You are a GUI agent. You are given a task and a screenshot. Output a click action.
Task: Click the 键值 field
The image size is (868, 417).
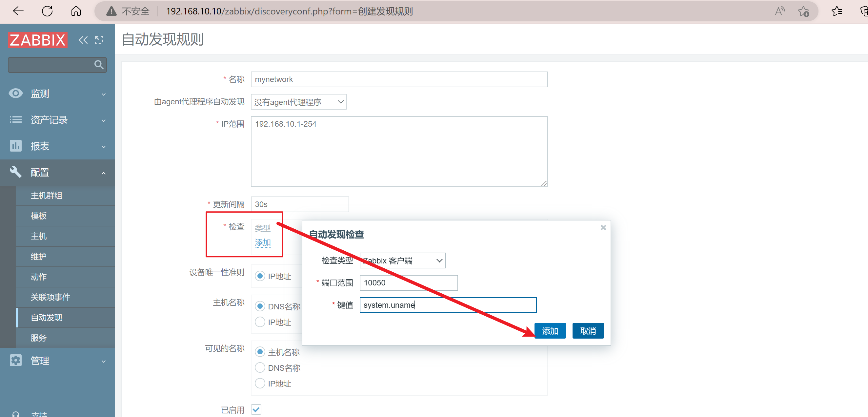pos(448,305)
